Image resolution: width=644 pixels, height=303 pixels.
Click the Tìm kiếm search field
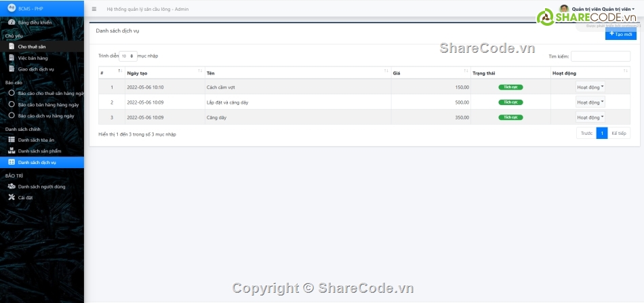tap(600, 56)
